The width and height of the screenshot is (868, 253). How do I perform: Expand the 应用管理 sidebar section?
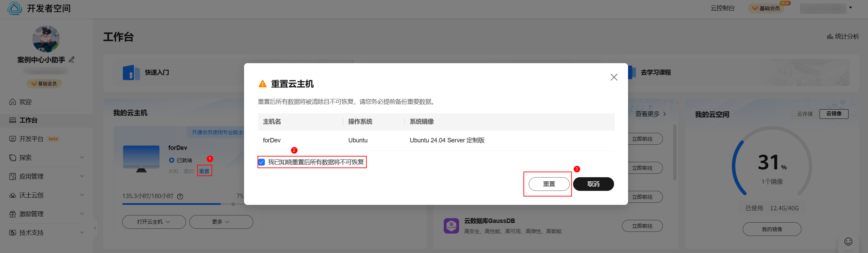46,176
